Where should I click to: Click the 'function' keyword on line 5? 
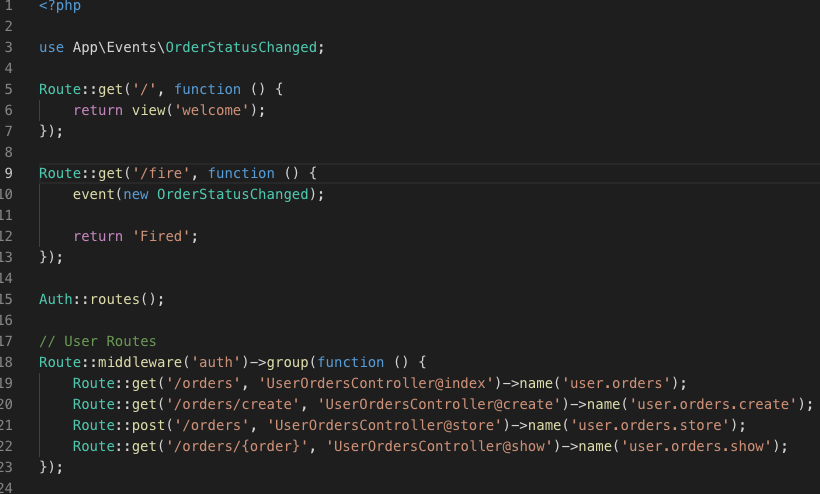208,89
